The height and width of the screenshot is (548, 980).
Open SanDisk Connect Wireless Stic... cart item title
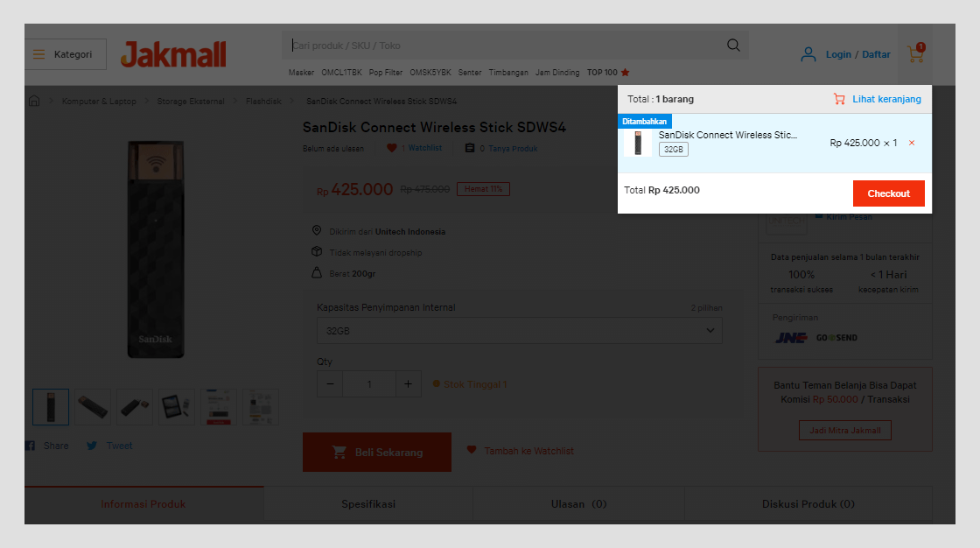[x=727, y=135]
